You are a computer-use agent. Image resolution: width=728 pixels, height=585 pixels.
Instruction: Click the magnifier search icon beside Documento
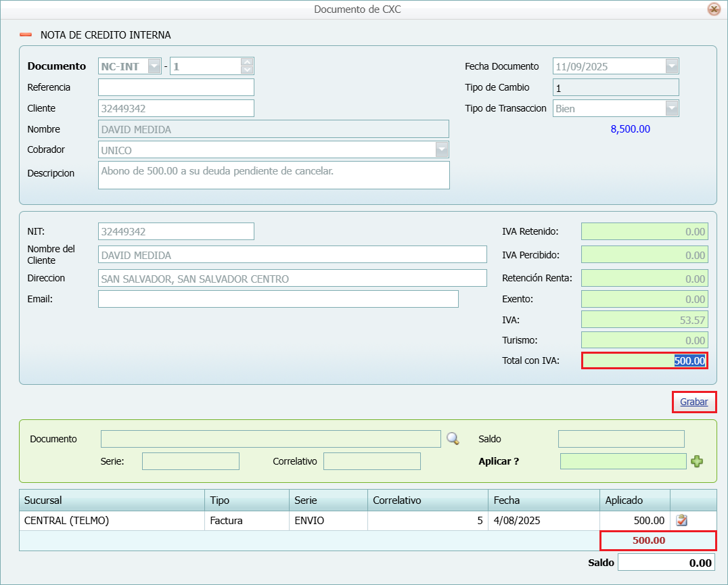(453, 439)
